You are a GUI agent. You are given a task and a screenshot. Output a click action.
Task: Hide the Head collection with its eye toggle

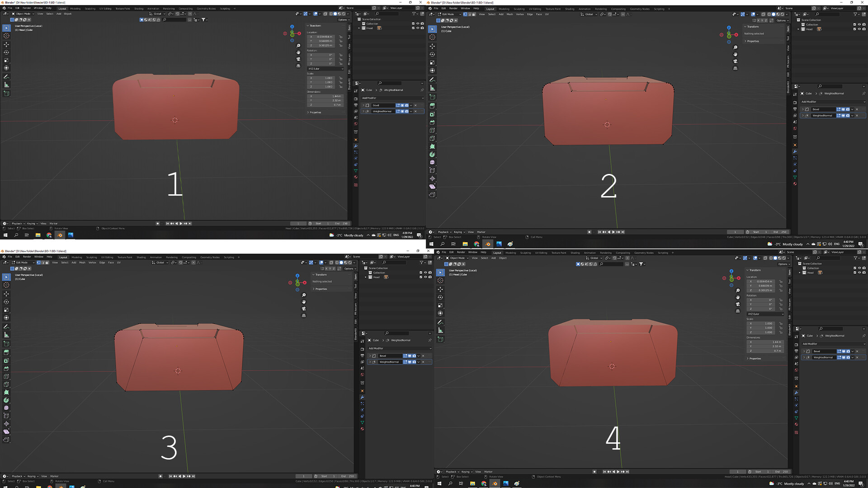tap(418, 28)
